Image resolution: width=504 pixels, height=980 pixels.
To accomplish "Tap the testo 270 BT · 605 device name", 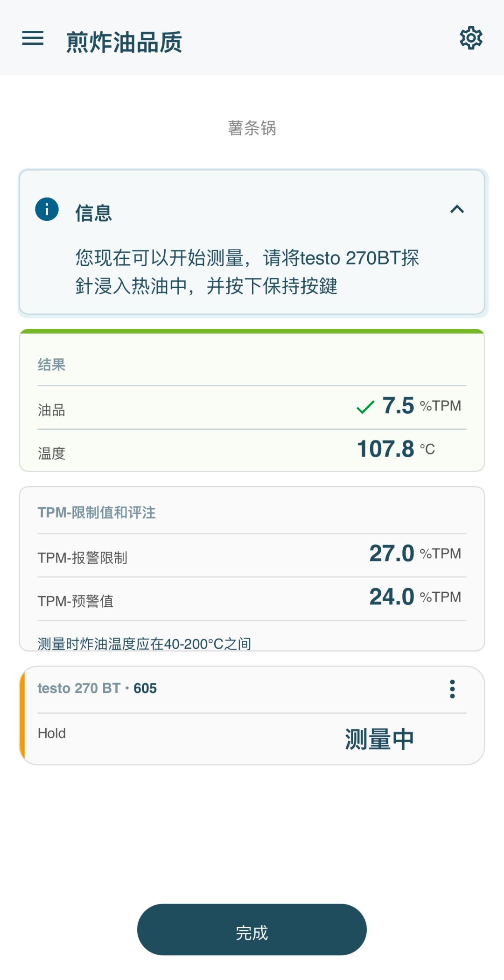I will point(97,689).
